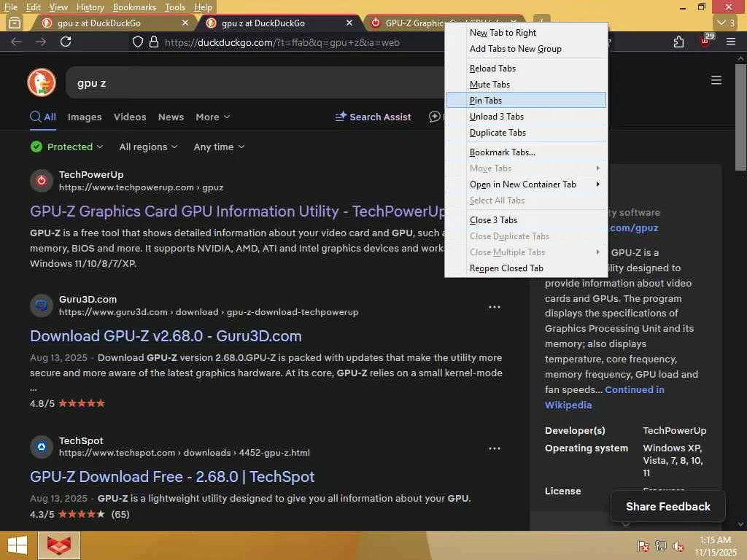
Task: Click the Share Feedback button
Action: 668,507
